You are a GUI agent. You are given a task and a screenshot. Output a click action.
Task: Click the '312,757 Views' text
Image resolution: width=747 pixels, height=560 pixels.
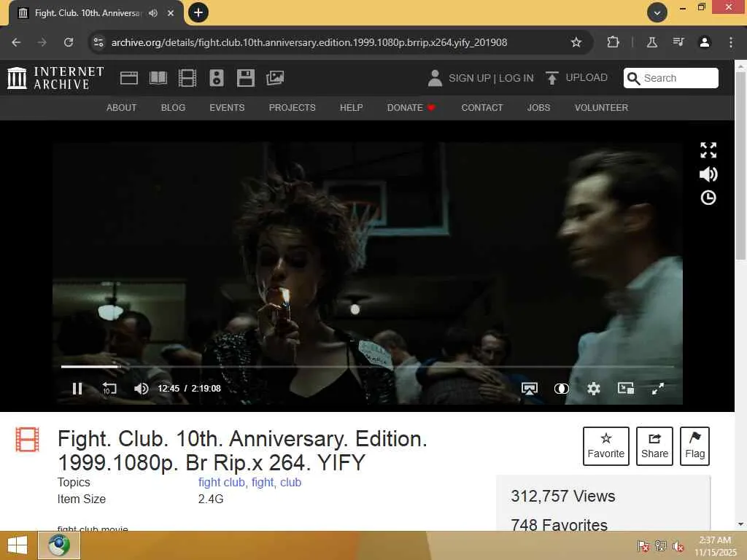click(562, 496)
